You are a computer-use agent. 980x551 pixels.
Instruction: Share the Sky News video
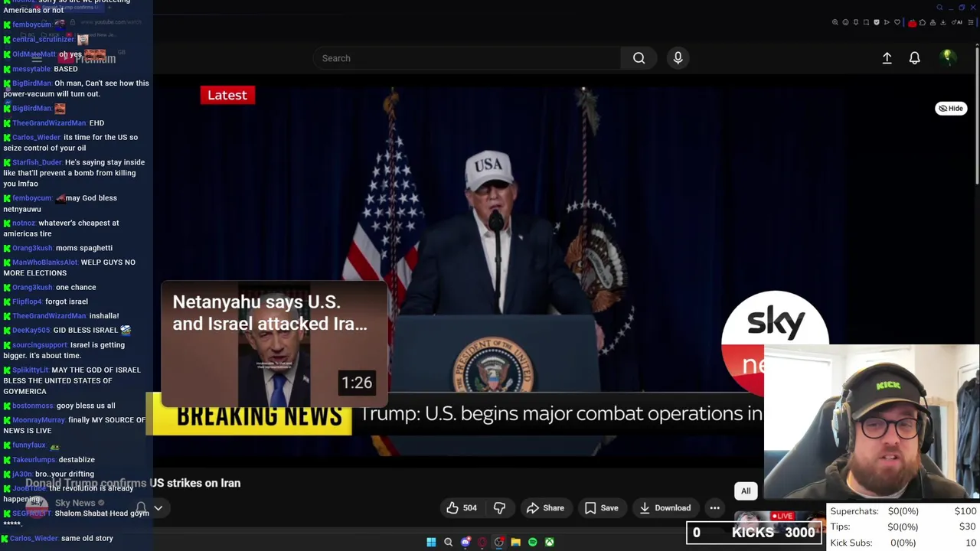pos(545,508)
